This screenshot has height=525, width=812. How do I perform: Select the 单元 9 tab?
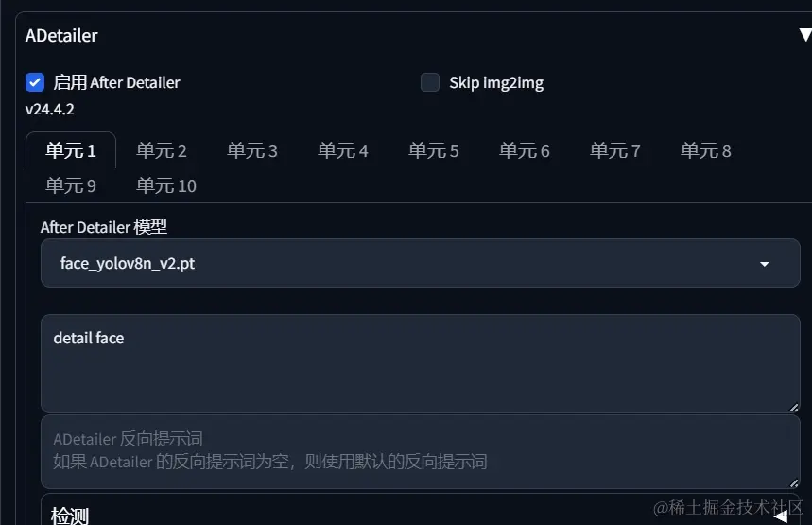click(x=71, y=185)
